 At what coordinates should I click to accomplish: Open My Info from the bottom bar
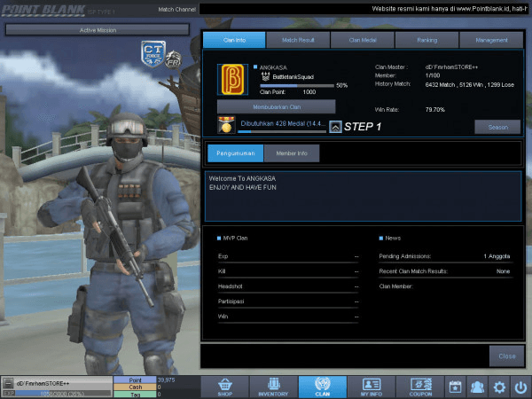(372, 387)
